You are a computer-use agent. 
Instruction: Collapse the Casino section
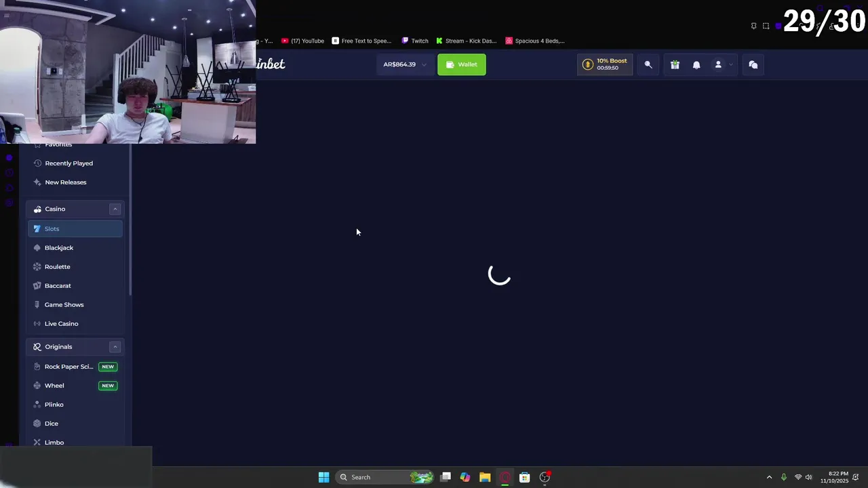pos(115,209)
